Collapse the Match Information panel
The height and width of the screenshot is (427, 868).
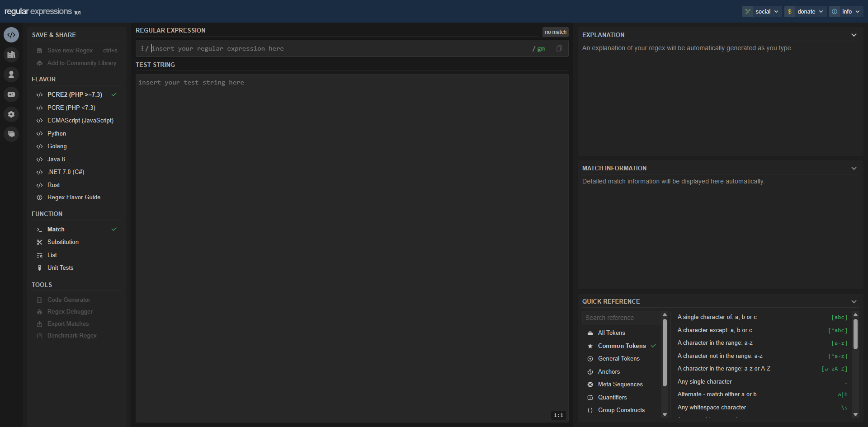point(854,168)
